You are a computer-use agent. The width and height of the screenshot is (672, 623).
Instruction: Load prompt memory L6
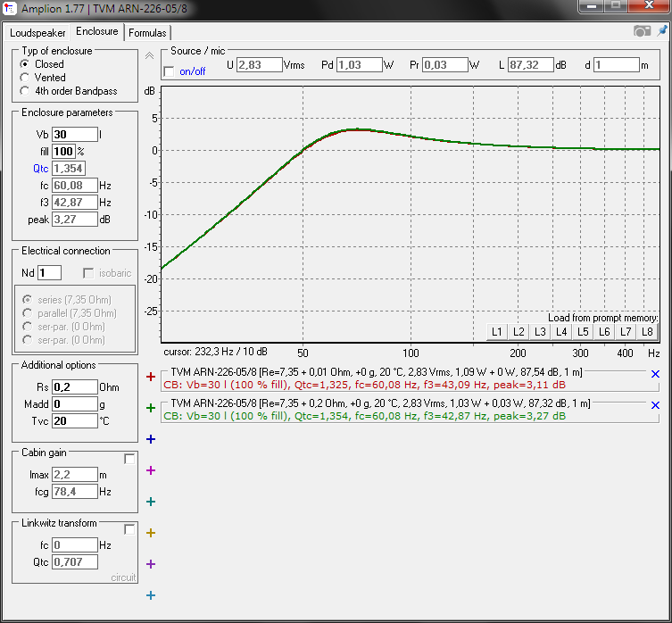click(604, 332)
